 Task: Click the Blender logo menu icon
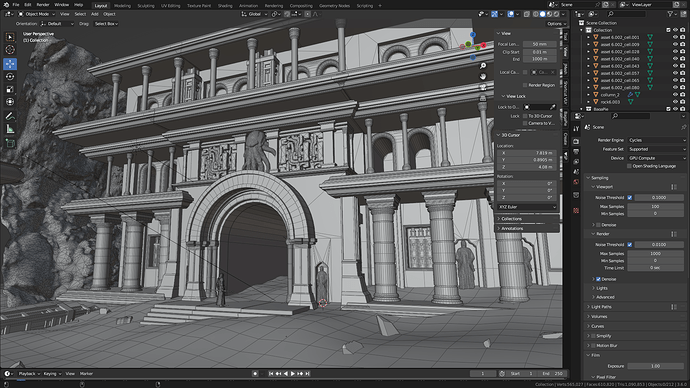pos(6,5)
